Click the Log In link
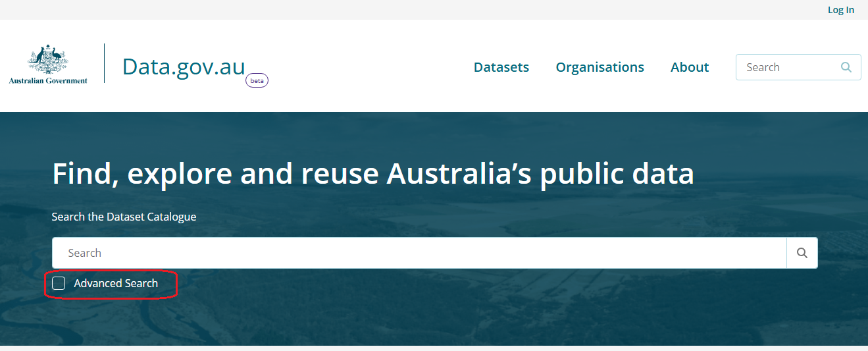 (x=840, y=10)
